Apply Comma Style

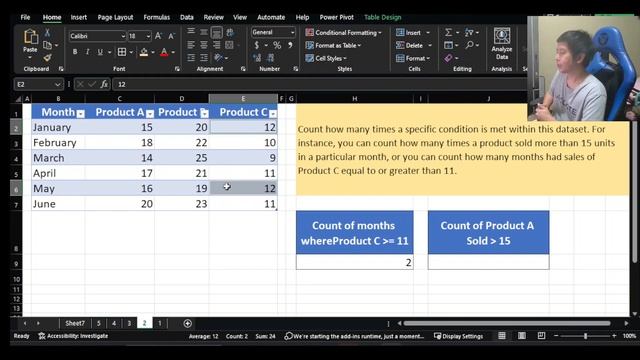290,45
